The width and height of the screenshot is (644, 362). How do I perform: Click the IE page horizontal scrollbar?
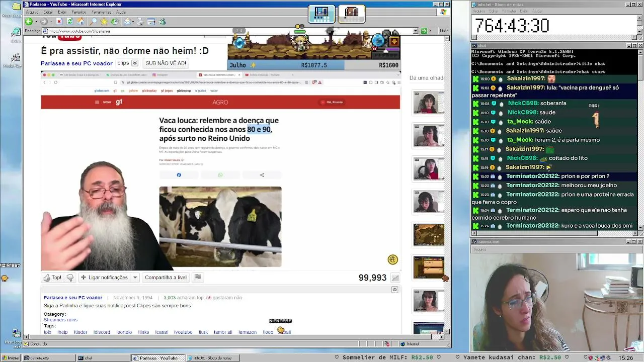233,337
